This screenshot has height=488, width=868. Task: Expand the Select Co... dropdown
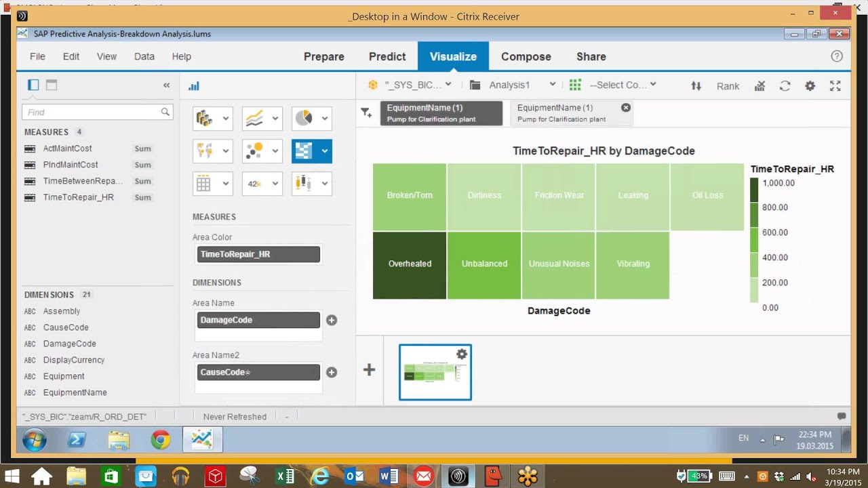point(653,85)
